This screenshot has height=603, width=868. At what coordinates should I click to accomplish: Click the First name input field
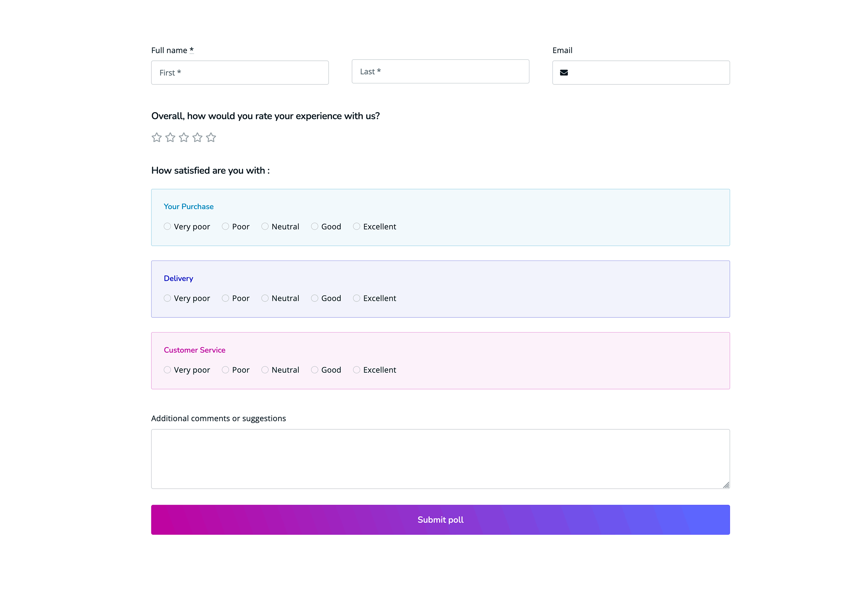[x=240, y=73]
